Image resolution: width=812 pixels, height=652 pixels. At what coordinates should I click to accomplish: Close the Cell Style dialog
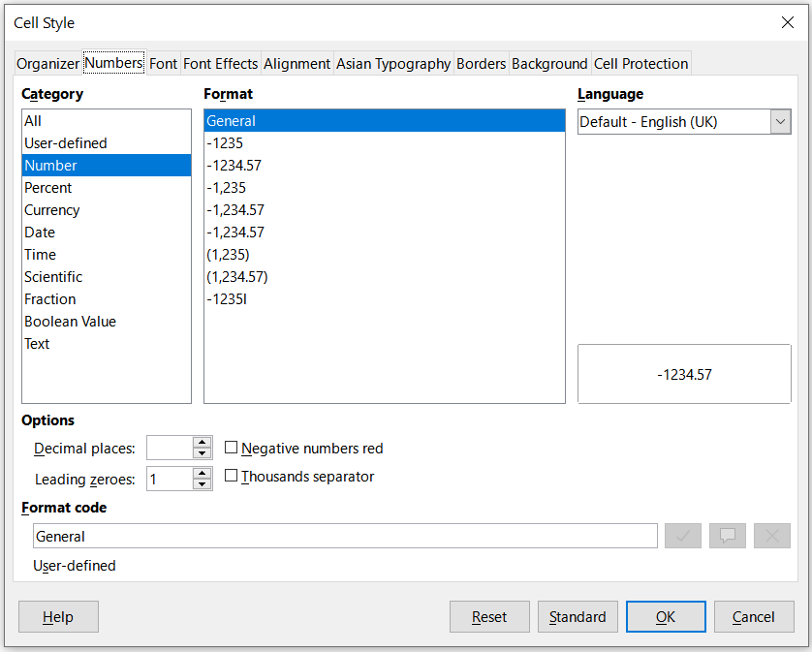787,22
